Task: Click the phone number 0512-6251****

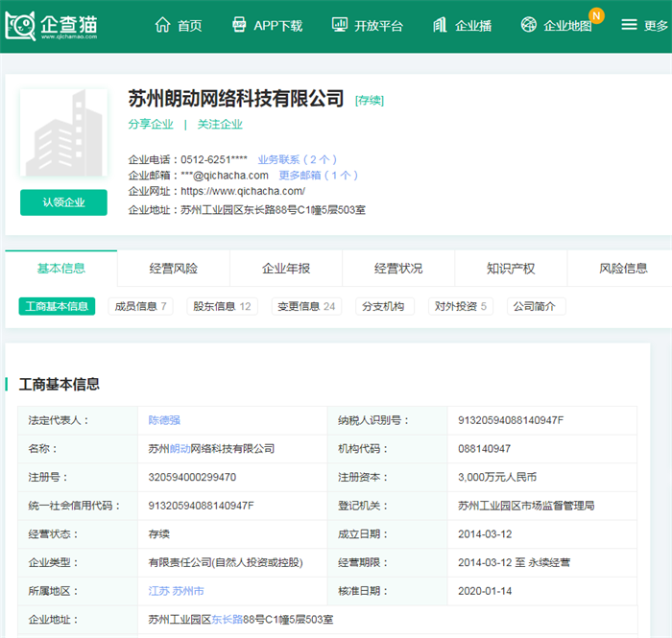Action: click(214, 159)
